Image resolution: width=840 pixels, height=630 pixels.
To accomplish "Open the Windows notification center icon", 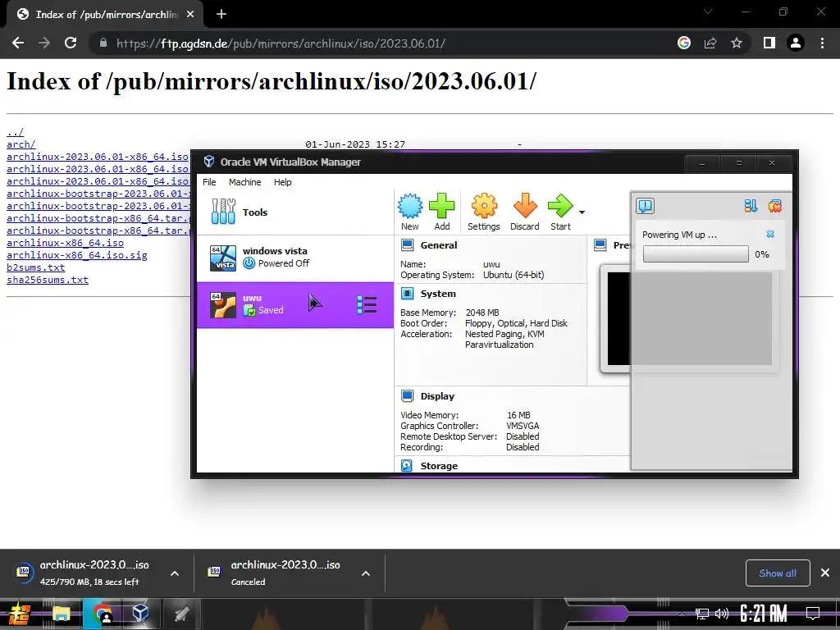I will 813,613.
